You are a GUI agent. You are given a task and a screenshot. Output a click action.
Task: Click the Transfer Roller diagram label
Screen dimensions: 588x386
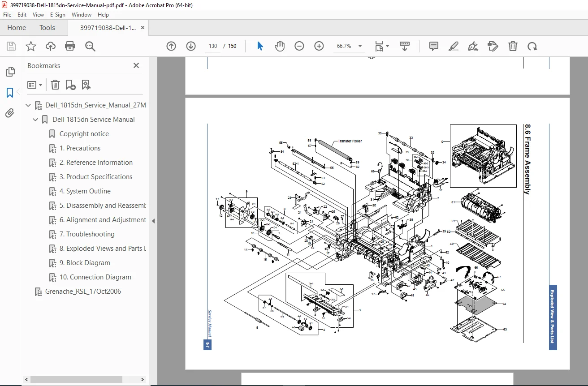pos(350,141)
